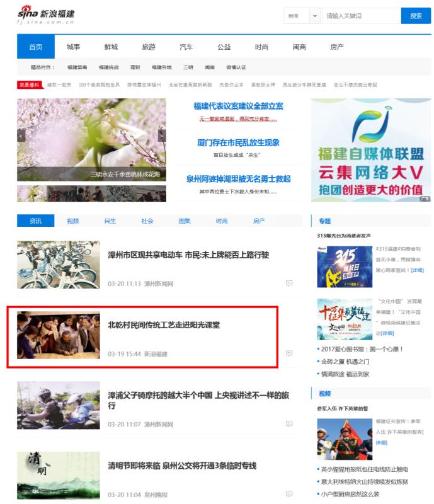Open the 北乾村 crowd photo thumbnail
This screenshot has width=434, height=504.
pos(59,335)
